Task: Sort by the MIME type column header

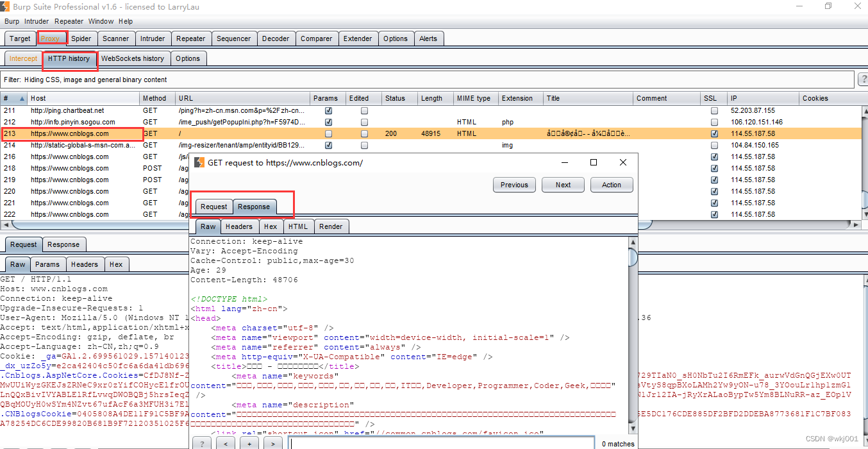Action: coord(476,99)
